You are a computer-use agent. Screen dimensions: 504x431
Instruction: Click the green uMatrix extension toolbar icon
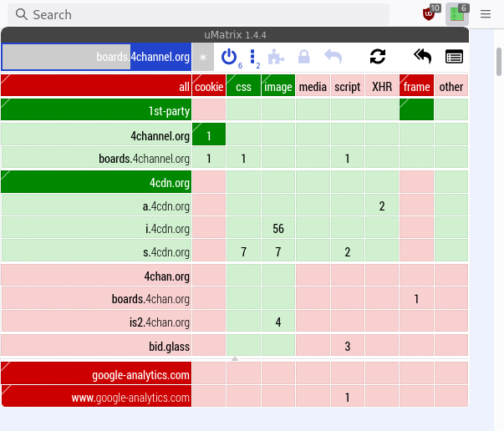(x=456, y=14)
